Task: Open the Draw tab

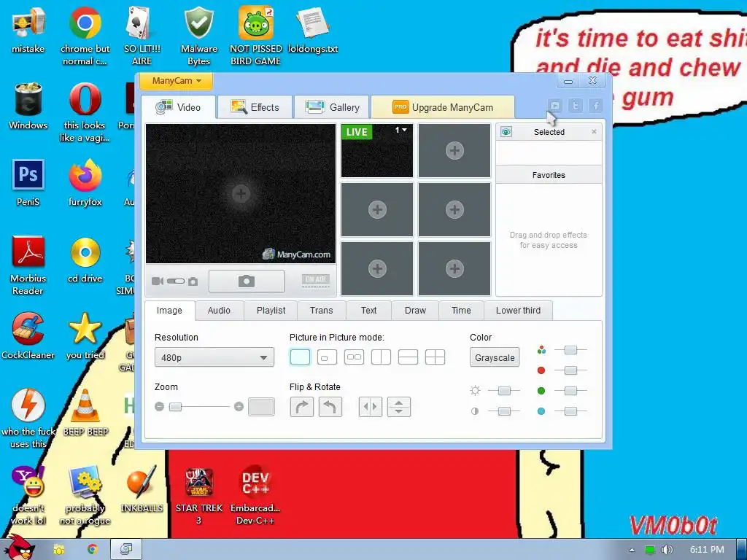Action: (415, 311)
